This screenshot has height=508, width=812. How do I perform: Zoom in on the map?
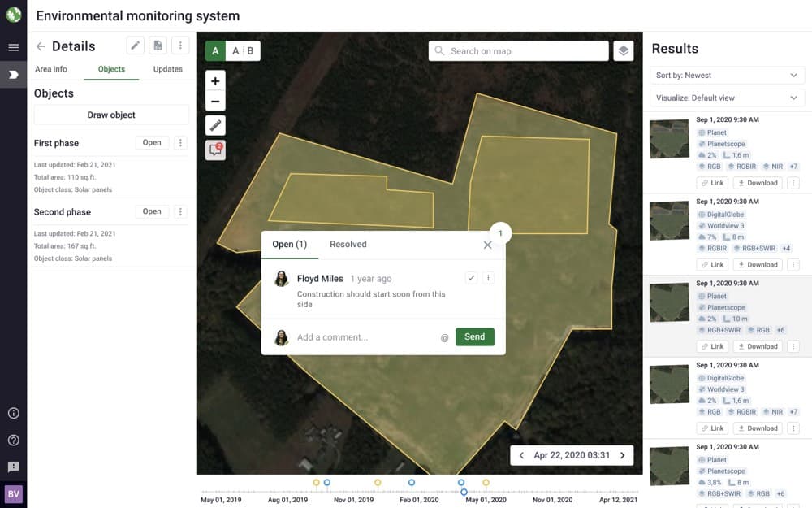215,81
